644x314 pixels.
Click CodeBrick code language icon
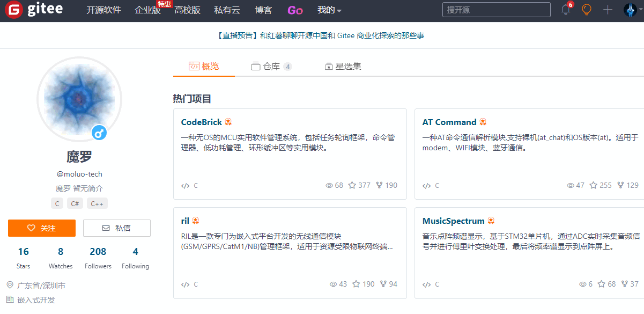pyautogui.click(x=186, y=186)
